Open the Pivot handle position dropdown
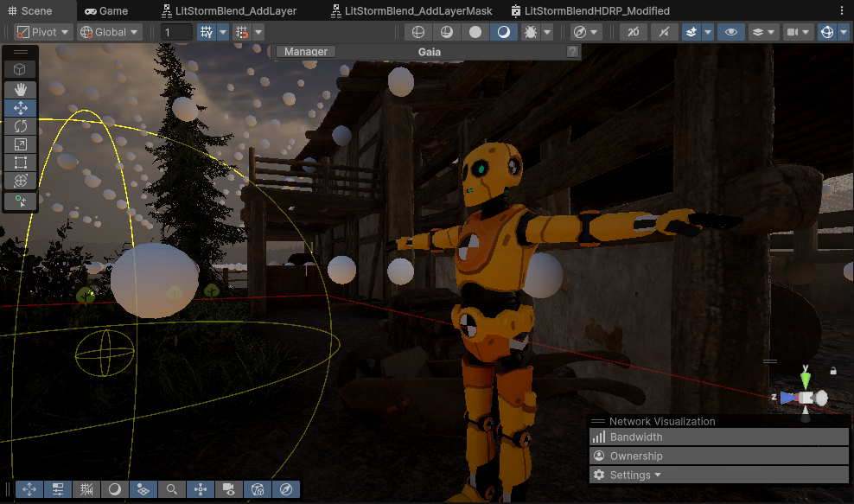The height and width of the screenshot is (504, 854). point(43,32)
